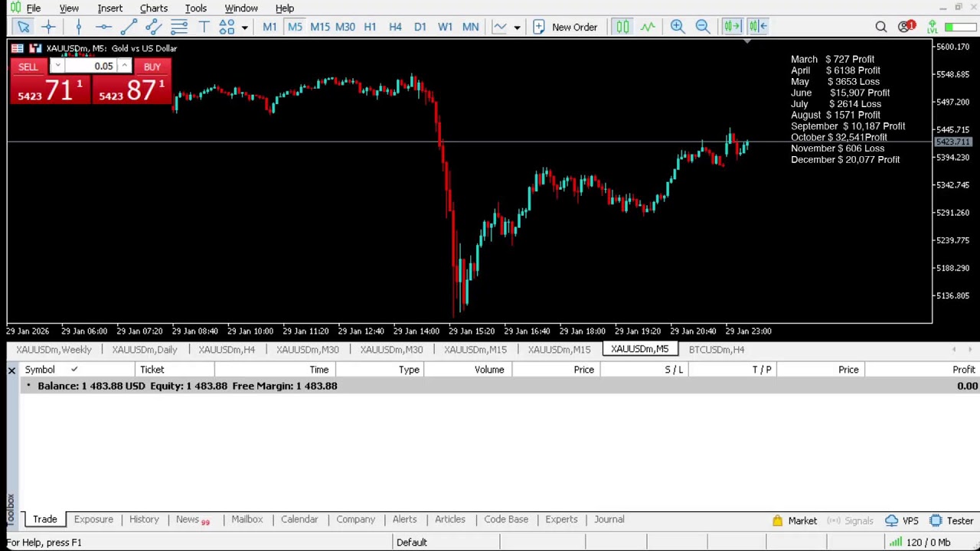Click the SELL button
This screenshot has width=980, height=551.
coord(28,67)
